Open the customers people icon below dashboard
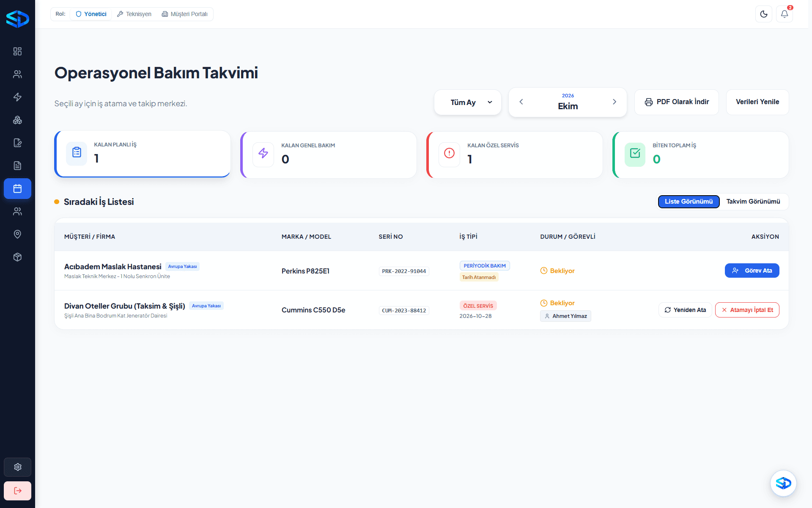The height and width of the screenshot is (508, 812). coord(17,74)
